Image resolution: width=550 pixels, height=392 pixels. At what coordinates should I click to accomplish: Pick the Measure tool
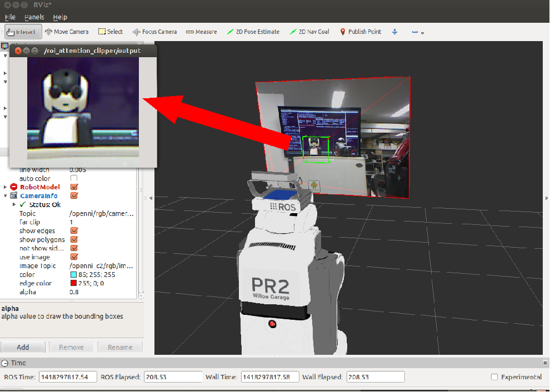tap(202, 32)
